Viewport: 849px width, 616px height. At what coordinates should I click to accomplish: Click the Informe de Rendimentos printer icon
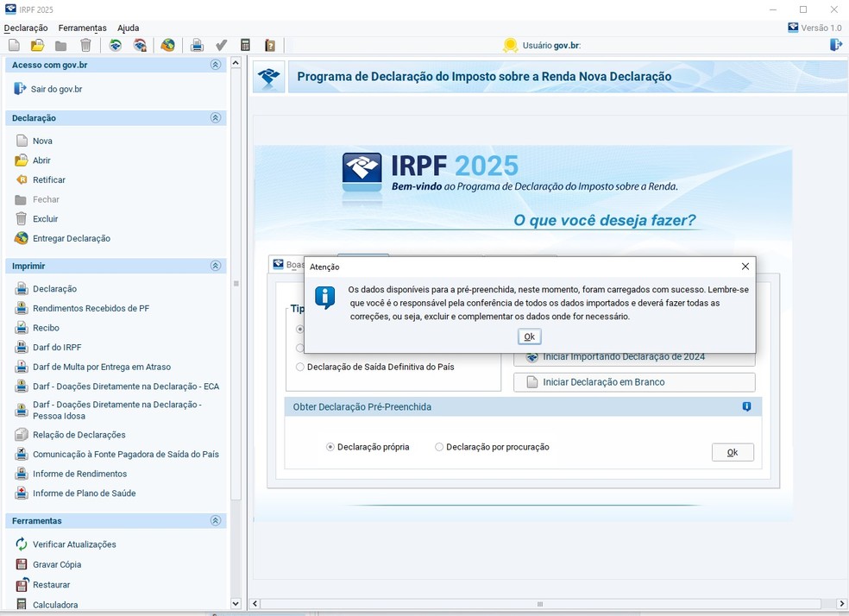click(x=21, y=474)
